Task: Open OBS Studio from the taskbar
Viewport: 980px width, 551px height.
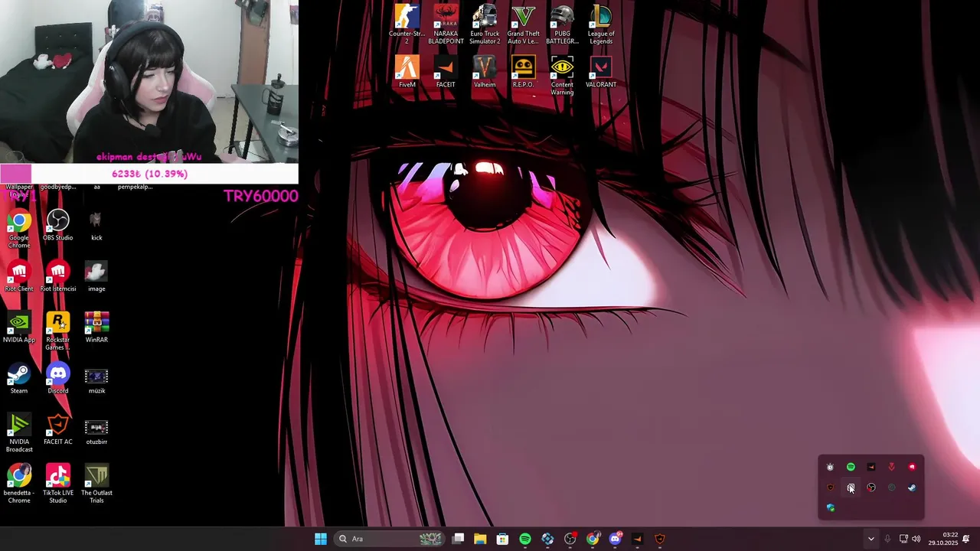Action: (570, 539)
